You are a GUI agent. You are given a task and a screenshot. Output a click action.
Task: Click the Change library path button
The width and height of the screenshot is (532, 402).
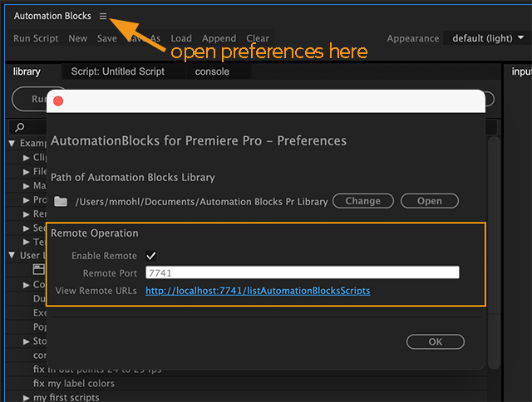[363, 201]
